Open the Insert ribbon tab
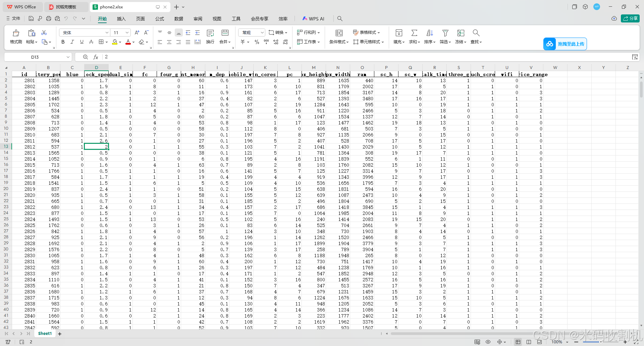The width and height of the screenshot is (644, 346). pyautogui.click(x=121, y=19)
